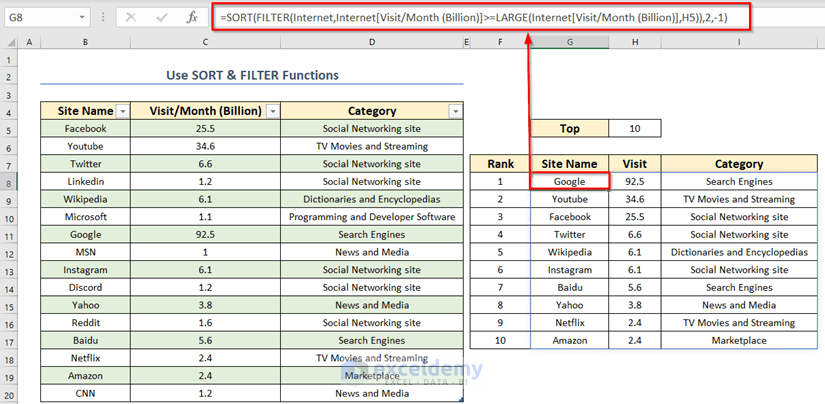Select the Rank header cell
Screen dimensions: 825x404
click(x=500, y=164)
